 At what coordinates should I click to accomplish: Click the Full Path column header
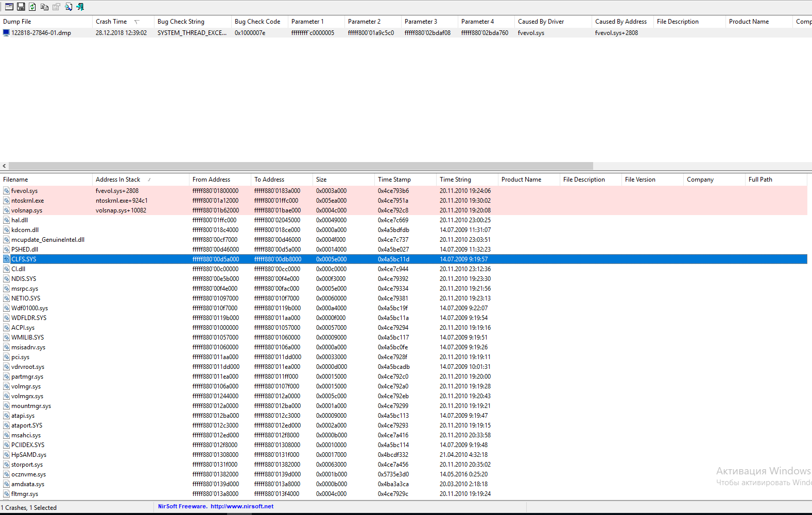coord(776,180)
